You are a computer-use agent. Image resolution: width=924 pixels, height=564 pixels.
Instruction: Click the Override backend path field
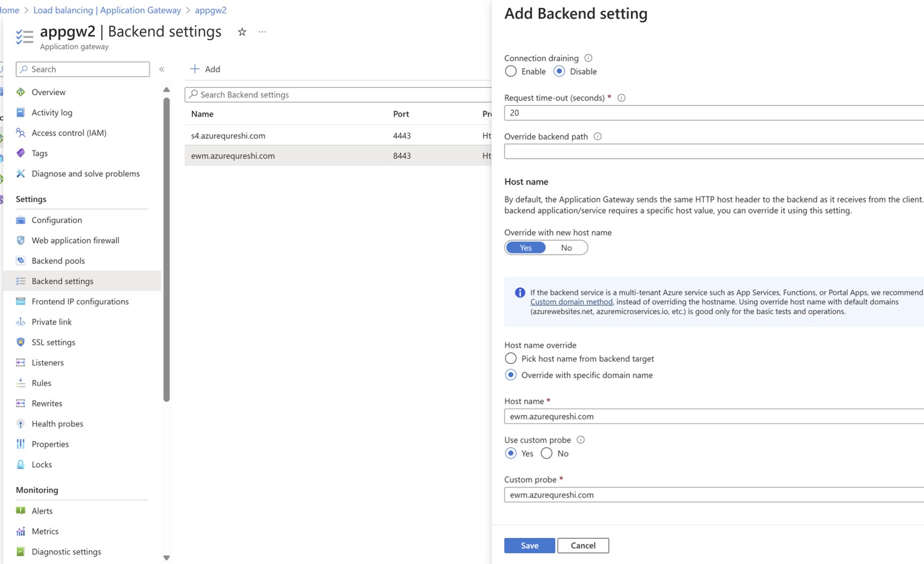pyautogui.click(x=714, y=152)
